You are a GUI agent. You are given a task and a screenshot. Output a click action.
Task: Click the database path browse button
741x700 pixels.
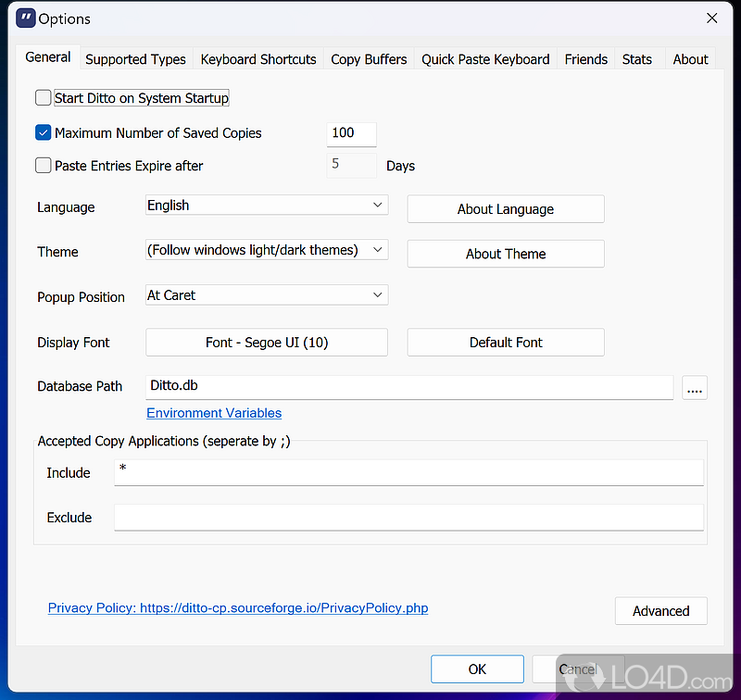695,388
